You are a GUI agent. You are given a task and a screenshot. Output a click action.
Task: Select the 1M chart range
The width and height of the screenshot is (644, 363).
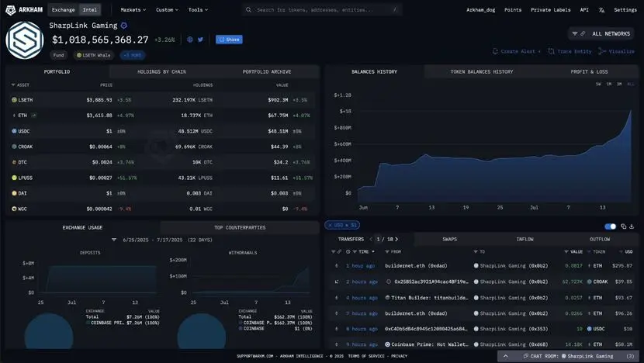point(608,85)
